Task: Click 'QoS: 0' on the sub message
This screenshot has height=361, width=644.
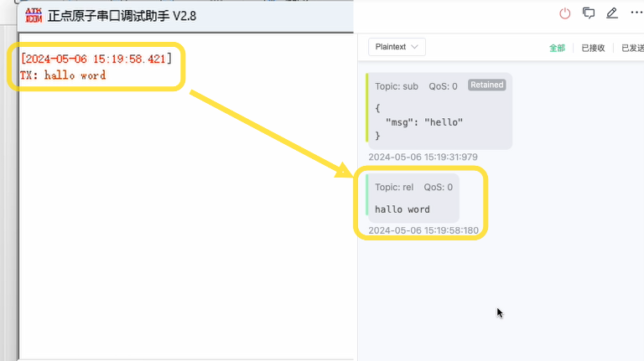Action: [x=444, y=85]
